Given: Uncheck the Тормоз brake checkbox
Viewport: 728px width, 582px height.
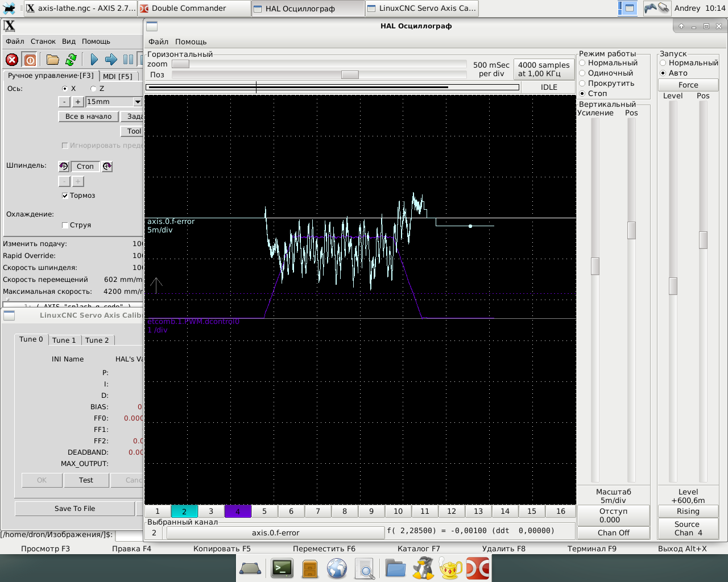Looking at the screenshot, I should (65, 196).
